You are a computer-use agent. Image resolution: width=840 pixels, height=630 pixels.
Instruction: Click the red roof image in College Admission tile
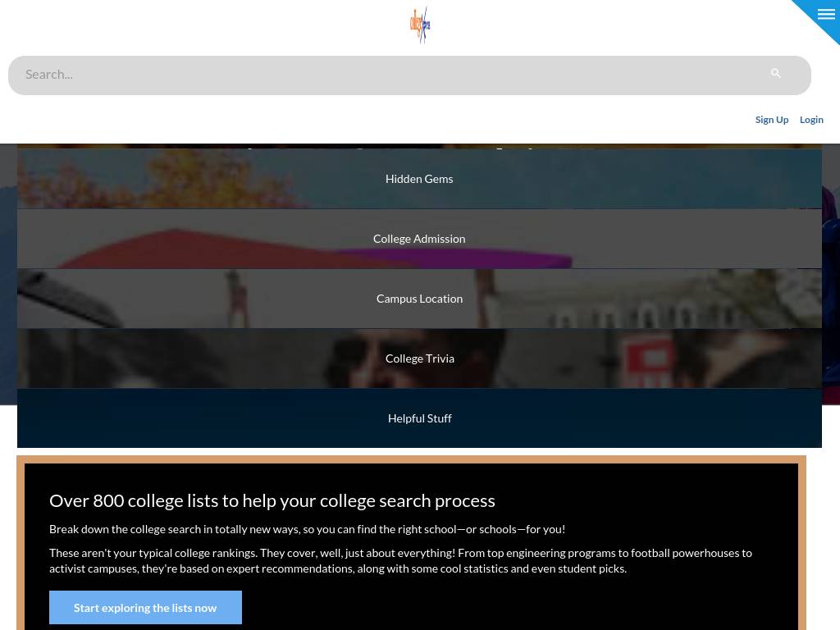[x=214, y=248]
